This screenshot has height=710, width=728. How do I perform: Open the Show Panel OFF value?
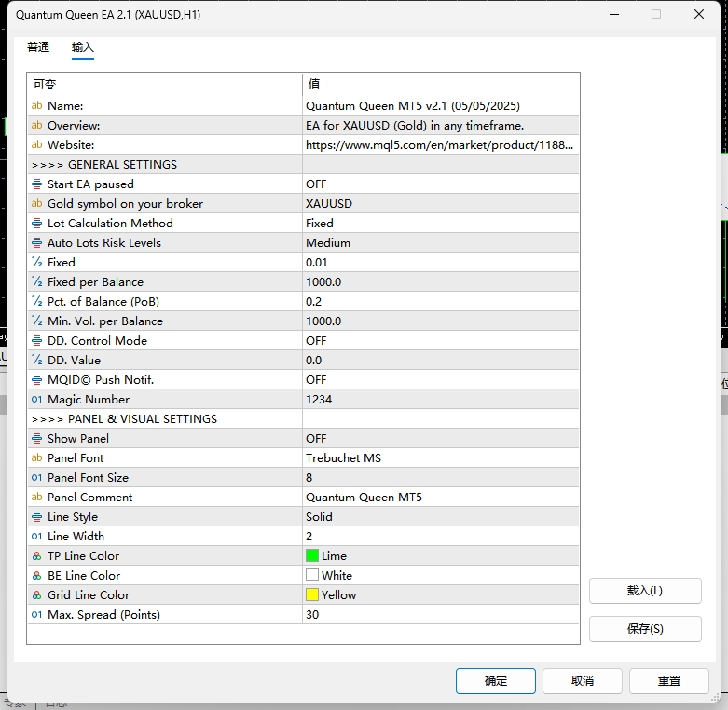pyautogui.click(x=441, y=439)
